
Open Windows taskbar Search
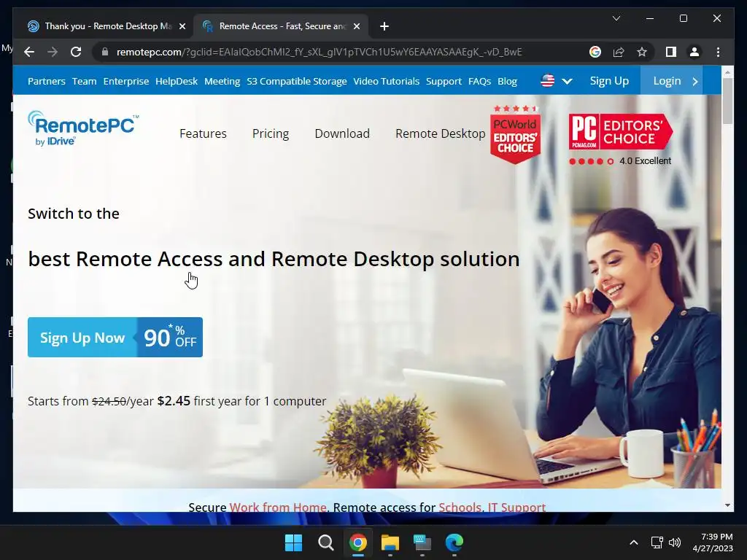[326, 542]
